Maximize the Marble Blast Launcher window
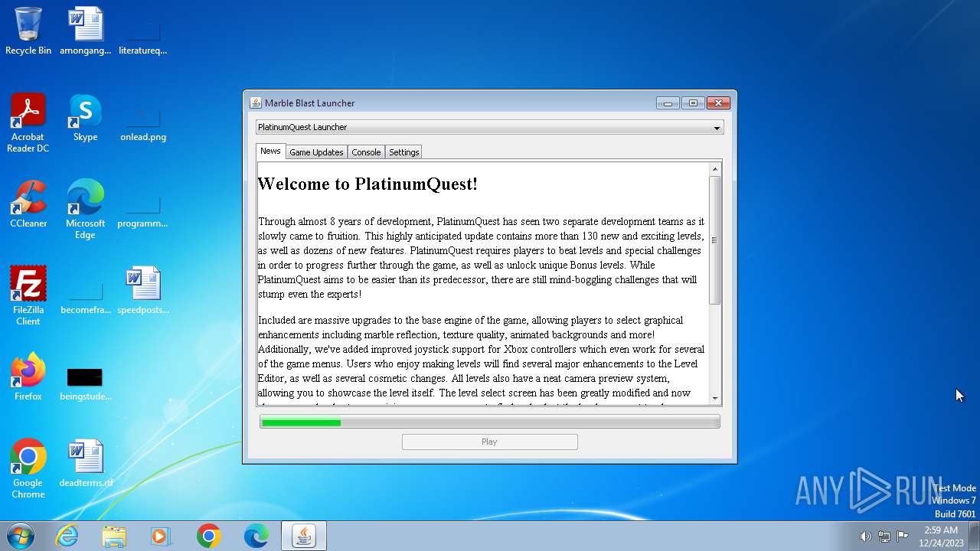The width and height of the screenshot is (980, 551). click(x=693, y=103)
